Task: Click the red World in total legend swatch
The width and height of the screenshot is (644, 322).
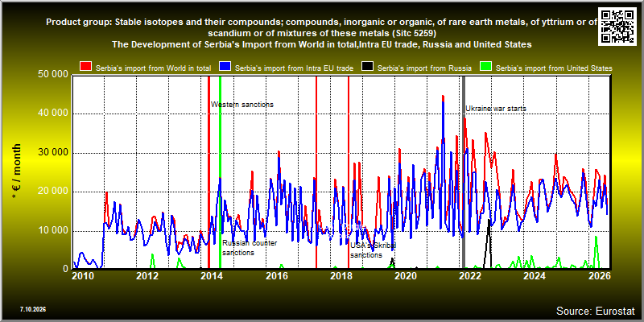Action: point(86,67)
